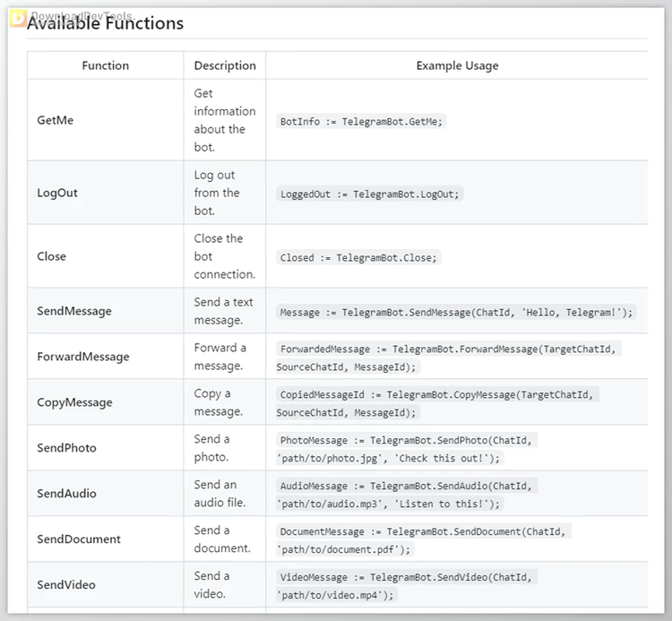
Task: Click the TelegramBot.SendVideo code example
Action: [406, 586]
